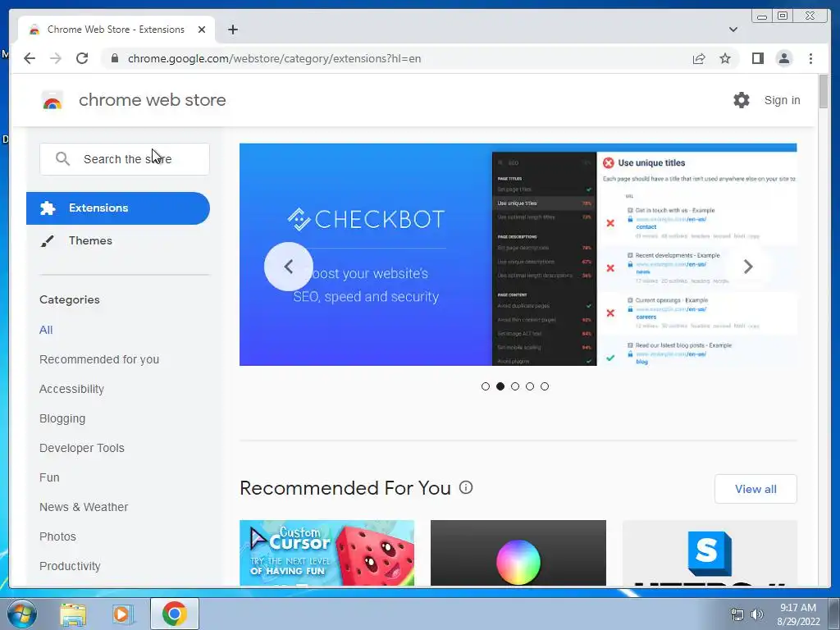The width and height of the screenshot is (840, 630).
Task: Open a new tab with plus button
Action: (x=232, y=30)
